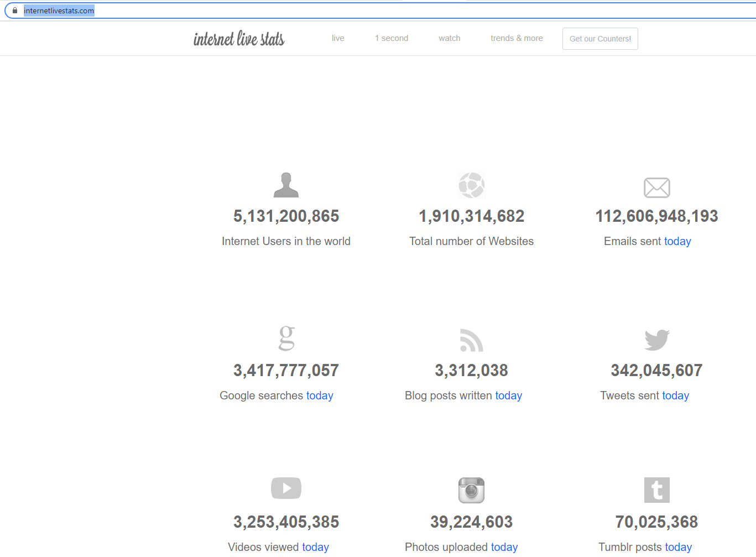Click today link under Tumblr posts

pyautogui.click(x=679, y=547)
